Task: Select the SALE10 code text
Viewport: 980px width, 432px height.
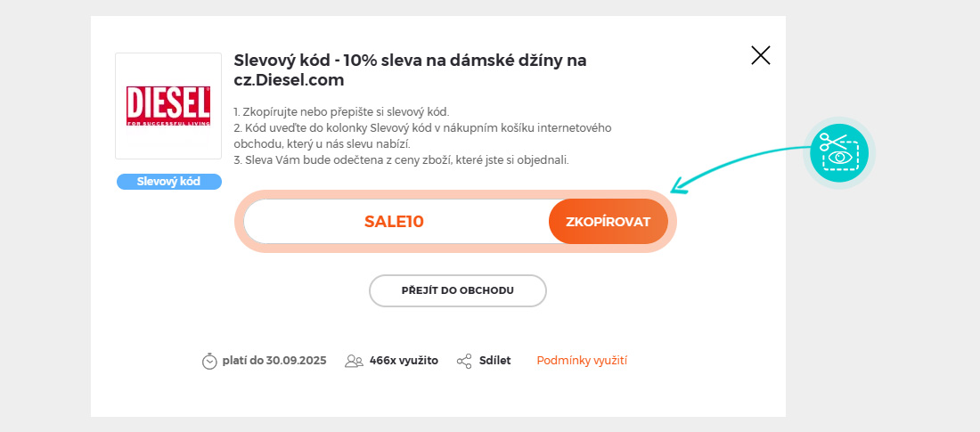Action: tap(394, 222)
